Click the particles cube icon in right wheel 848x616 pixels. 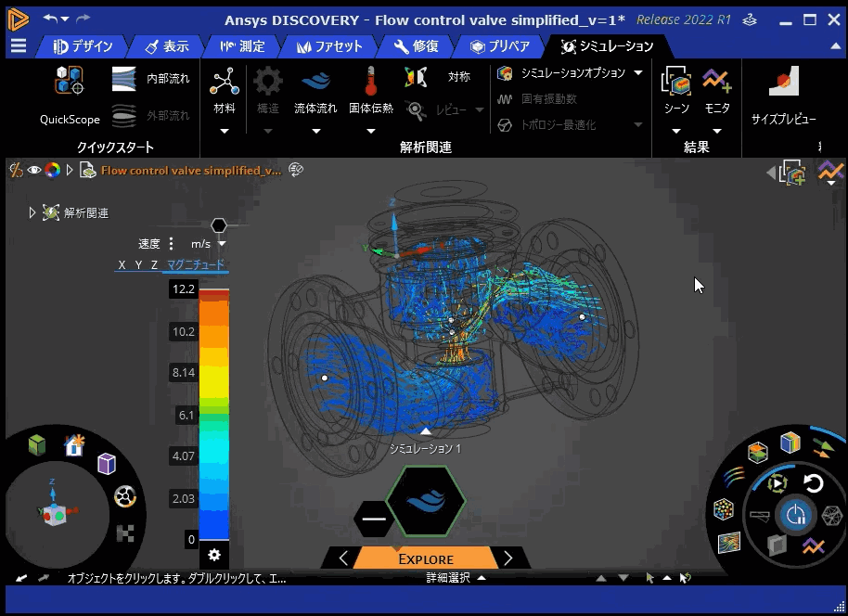point(723,509)
